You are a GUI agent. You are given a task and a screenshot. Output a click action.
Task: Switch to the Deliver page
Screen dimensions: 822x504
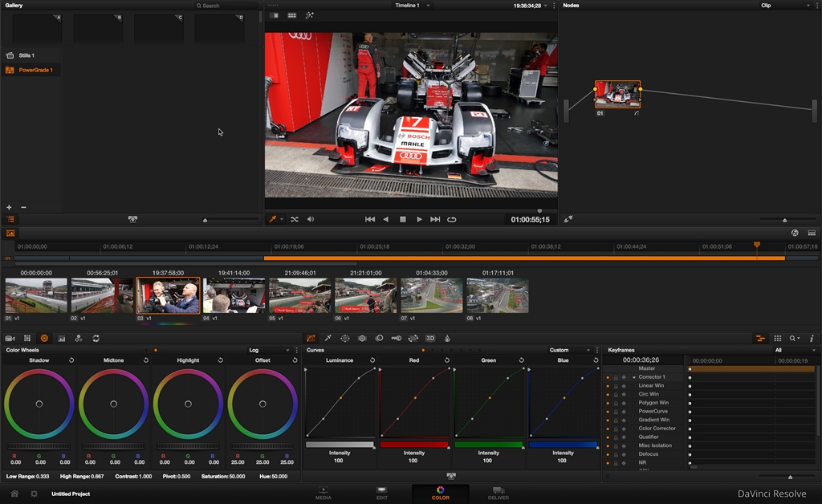[498, 494]
